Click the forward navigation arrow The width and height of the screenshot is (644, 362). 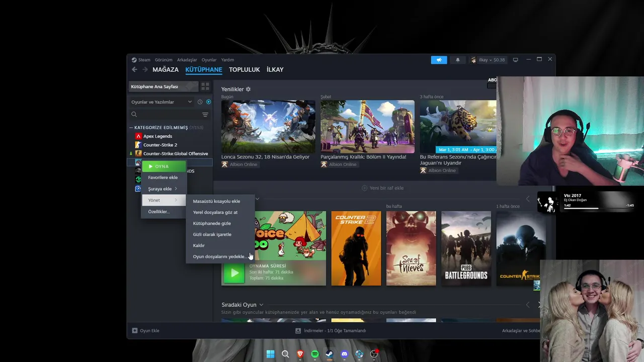(x=145, y=69)
